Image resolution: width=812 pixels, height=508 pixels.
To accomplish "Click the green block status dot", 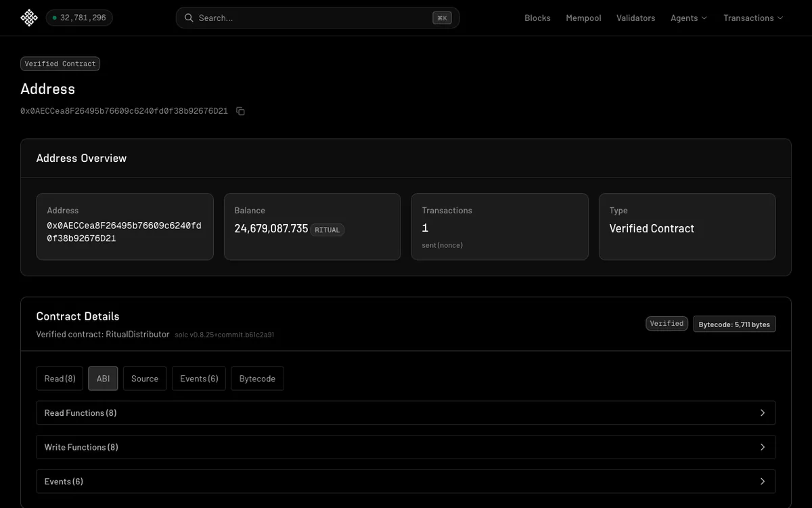I will [x=54, y=18].
